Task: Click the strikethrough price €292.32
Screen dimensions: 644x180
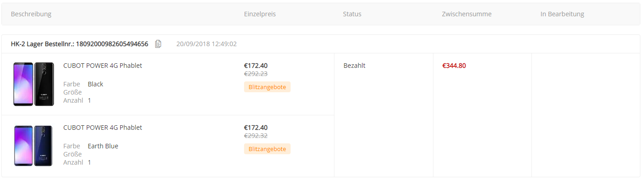Action: [x=256, y=136]
